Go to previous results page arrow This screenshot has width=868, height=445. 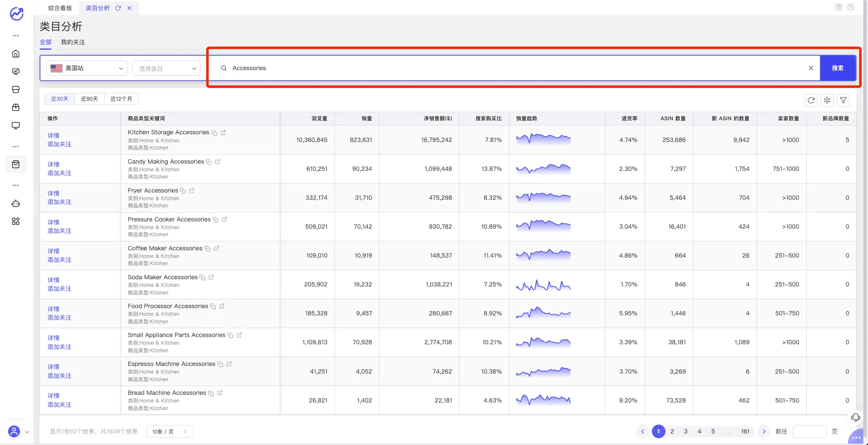pos(642,431)
